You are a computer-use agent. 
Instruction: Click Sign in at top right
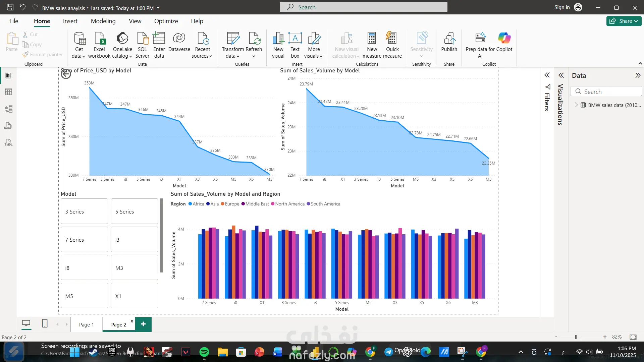click(x=562, y=7)
